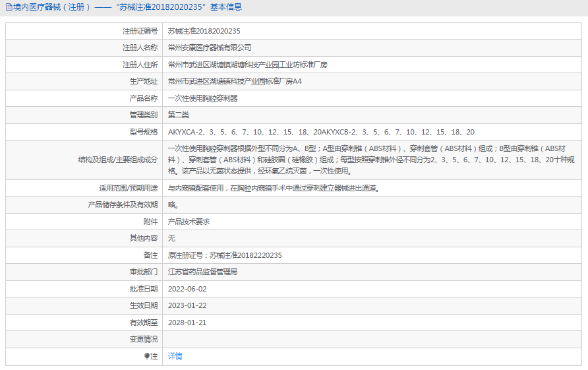
Task: Click the 型号规格 row label
Action: tap(144, 132)
